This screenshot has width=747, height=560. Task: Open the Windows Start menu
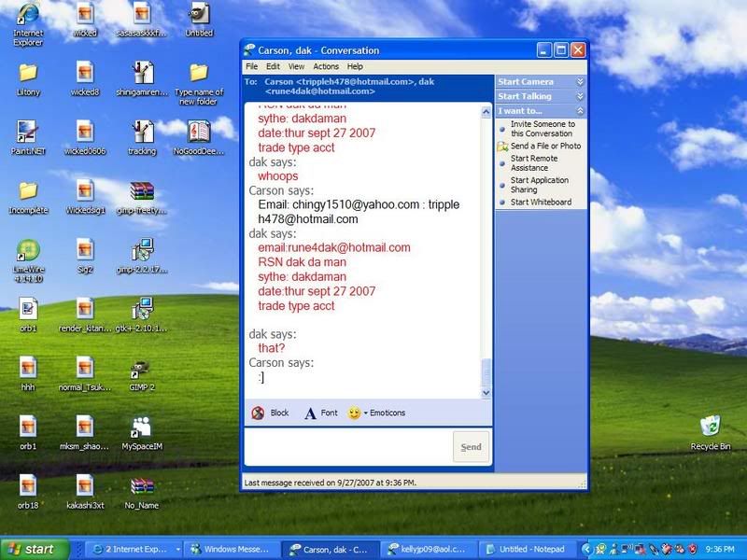pyautogui.click(x=35, y=550)
